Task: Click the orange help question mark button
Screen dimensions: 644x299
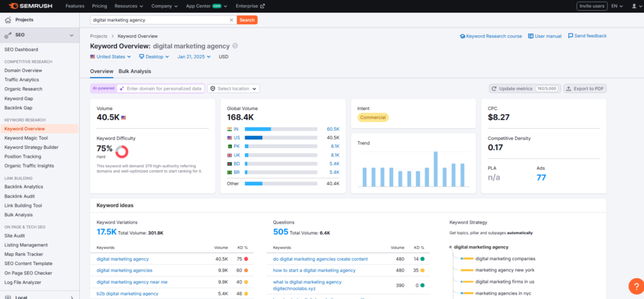Action: click(x=636, y=286)
